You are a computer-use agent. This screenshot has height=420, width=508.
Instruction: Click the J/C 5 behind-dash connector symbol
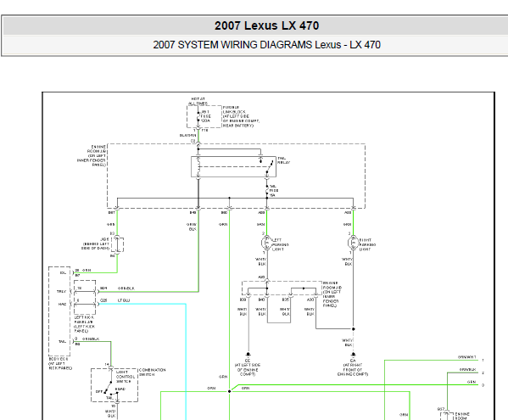point(117,244)
